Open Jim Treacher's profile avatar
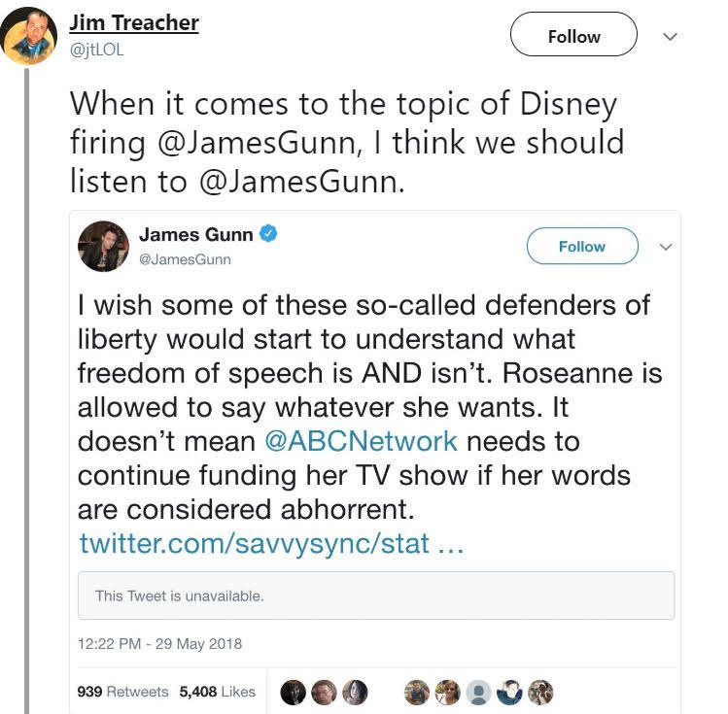Viewport: 728px width, 714px height. coord(29,36)
